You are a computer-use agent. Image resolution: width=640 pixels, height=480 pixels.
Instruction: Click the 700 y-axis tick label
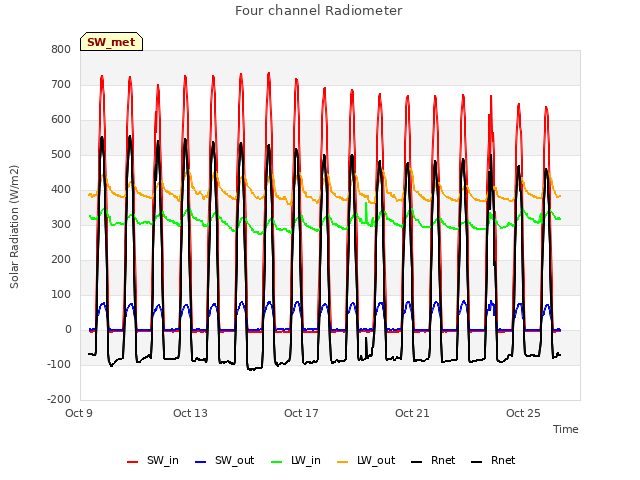click(x=61, y=84)
